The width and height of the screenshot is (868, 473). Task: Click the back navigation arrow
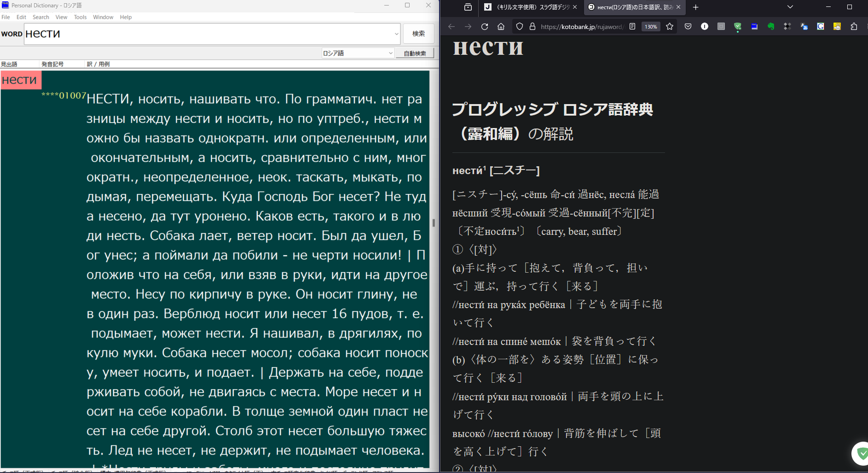(451, 26)
